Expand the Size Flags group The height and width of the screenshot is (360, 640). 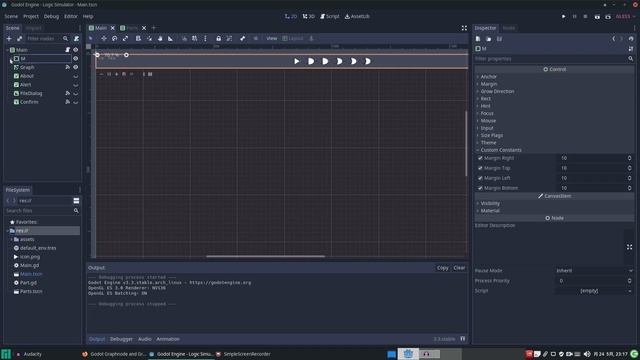[x=491, y=136]
